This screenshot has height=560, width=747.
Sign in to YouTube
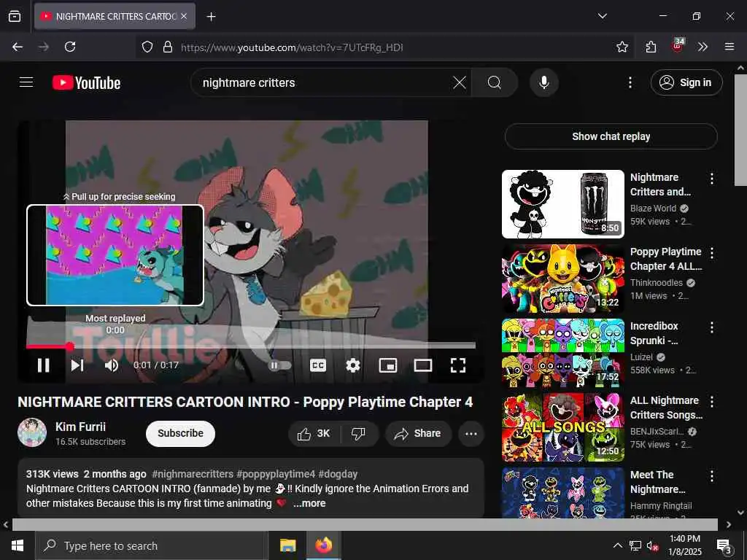pos(686,82)
